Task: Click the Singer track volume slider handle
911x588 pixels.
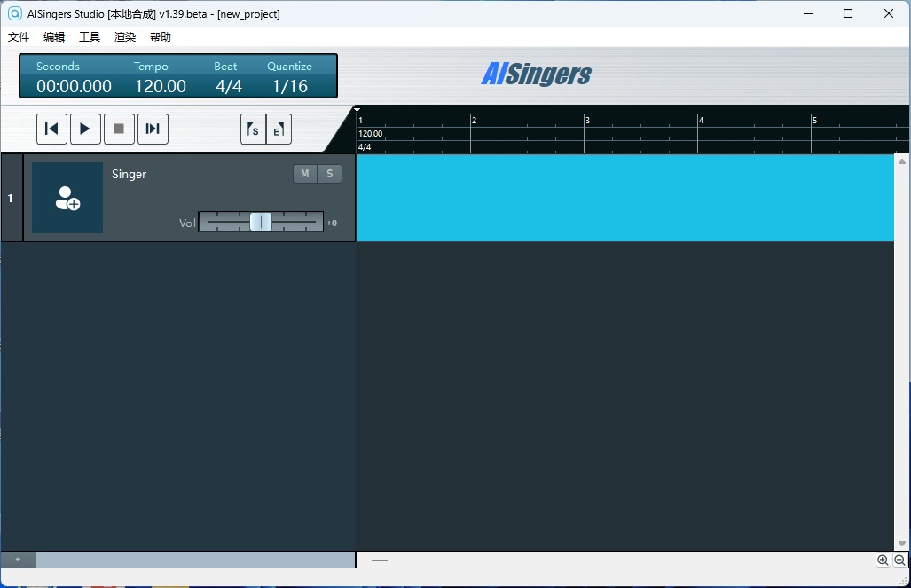Action: point(261,222)
